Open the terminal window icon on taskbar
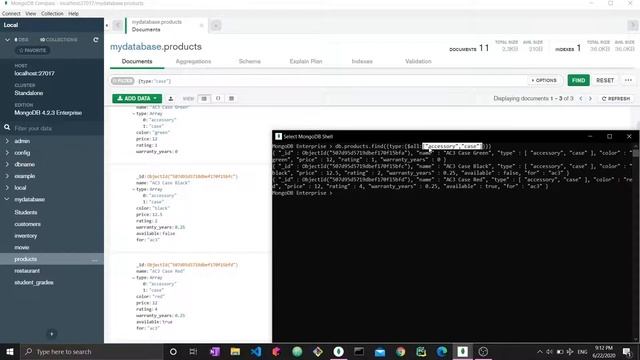The image size is (640, 360). pyautogui.click(x=359, y=351)
